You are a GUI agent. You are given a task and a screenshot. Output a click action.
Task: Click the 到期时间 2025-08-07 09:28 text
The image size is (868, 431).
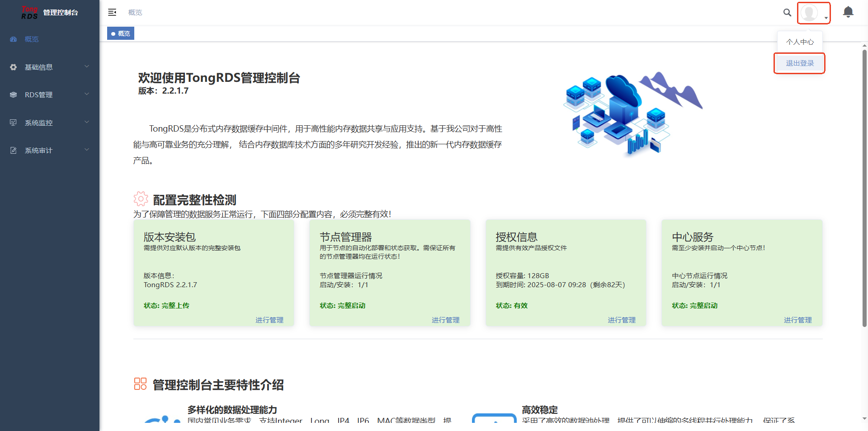[x=560, y=285]
